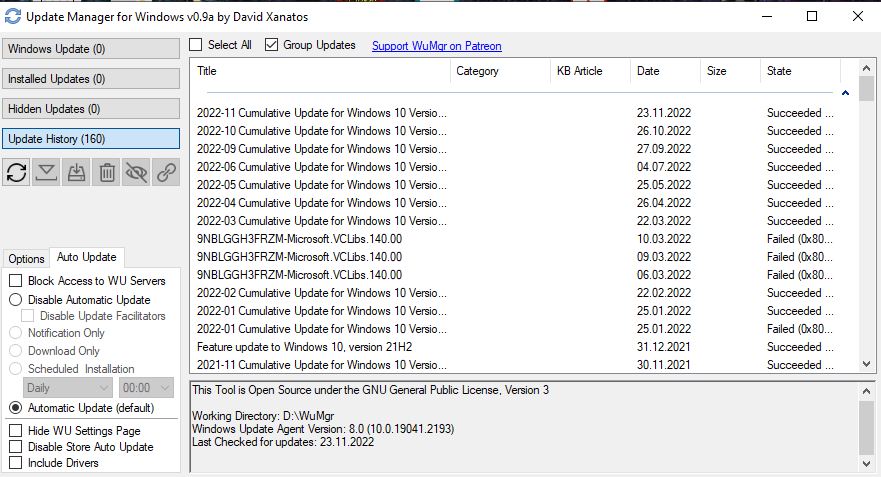Select the 2022-05 Cumulative Update row

coord(515,185)
